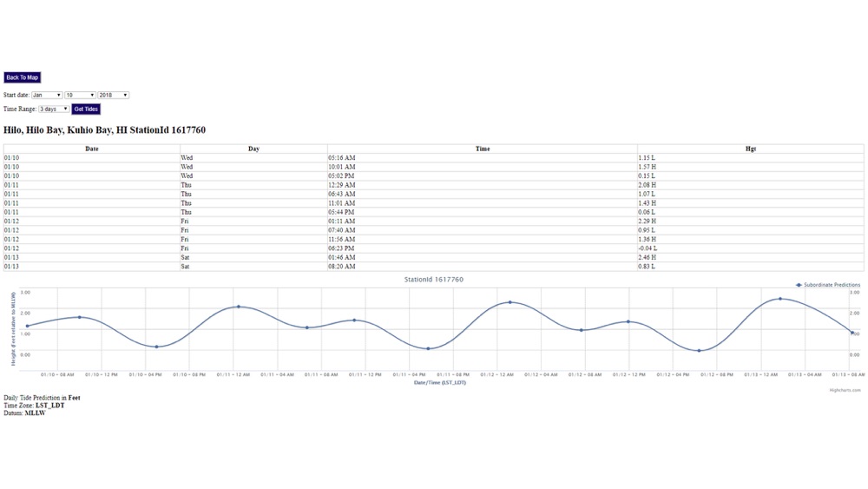Click the 1.57 H height value
Screen dimensions: 868x489
(x=648, y=167)
